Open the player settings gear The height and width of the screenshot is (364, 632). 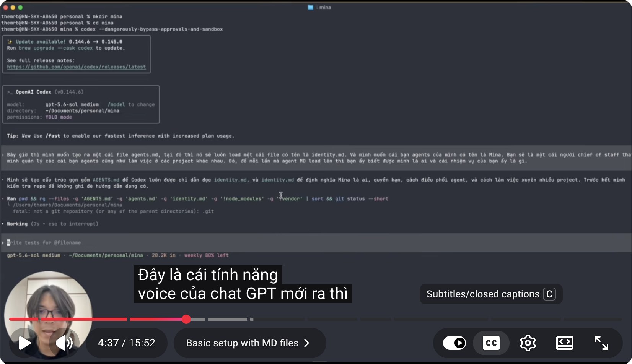click(x=528, y=343)
